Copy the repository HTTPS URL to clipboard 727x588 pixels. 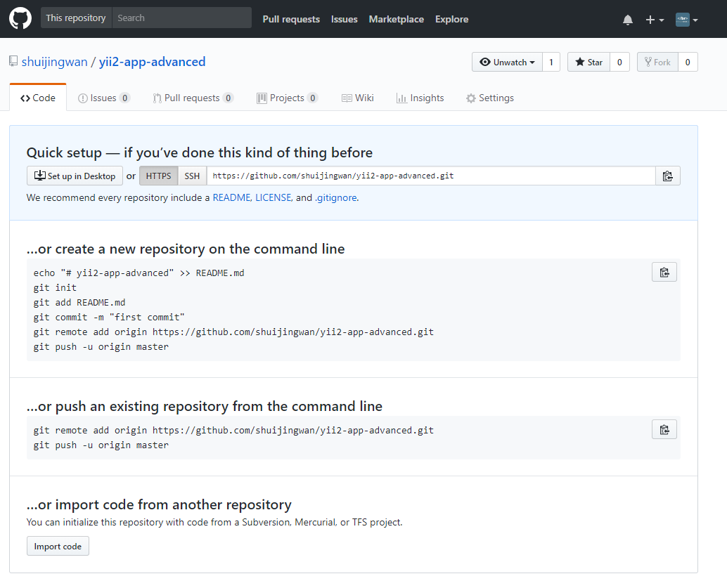tap(667, 176)
